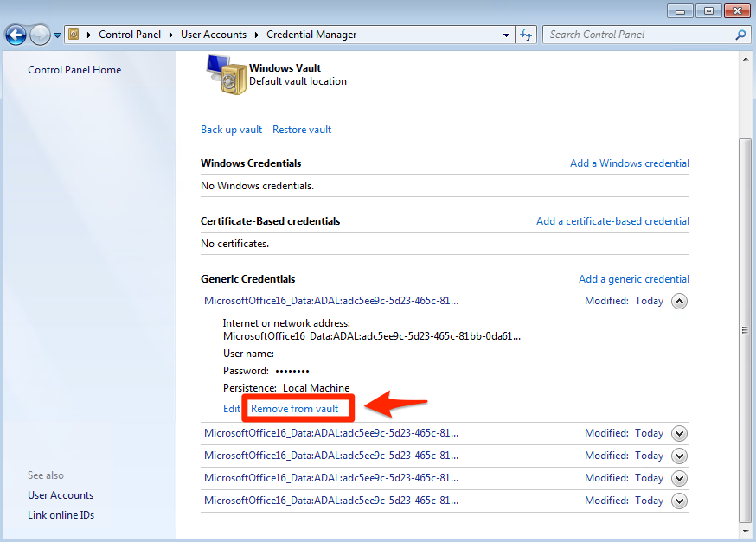Open Add a Windows credential

[629, 163]
